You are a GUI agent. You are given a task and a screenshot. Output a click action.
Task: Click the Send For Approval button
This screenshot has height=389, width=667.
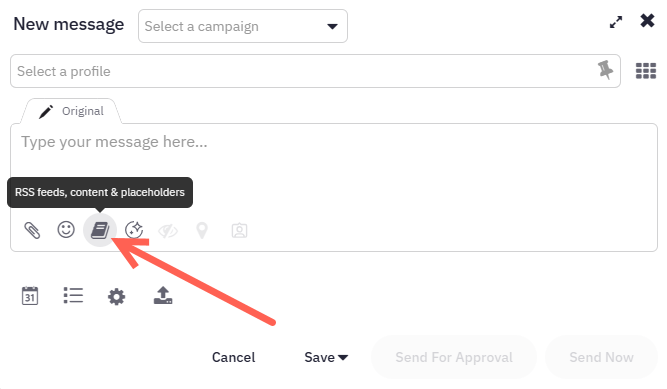pos(454,358)
